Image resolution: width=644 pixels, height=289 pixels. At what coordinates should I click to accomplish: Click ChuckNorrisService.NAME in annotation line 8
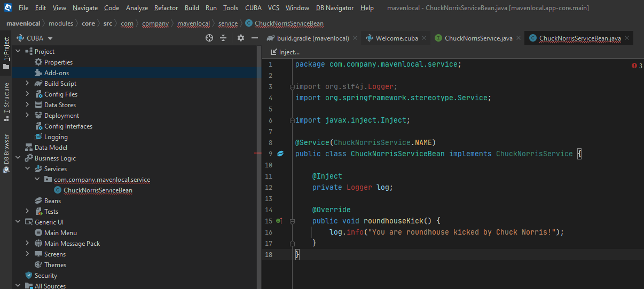tap(383, 142)
